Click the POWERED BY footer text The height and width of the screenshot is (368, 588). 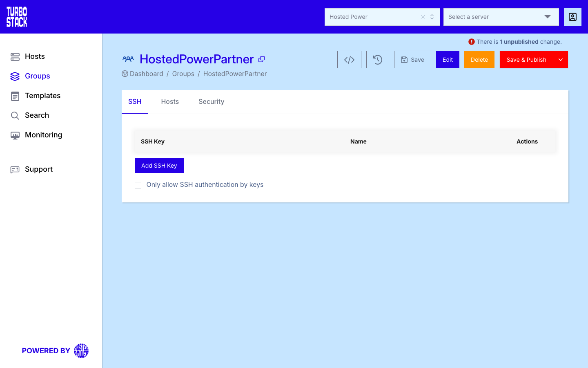point(46,351)
